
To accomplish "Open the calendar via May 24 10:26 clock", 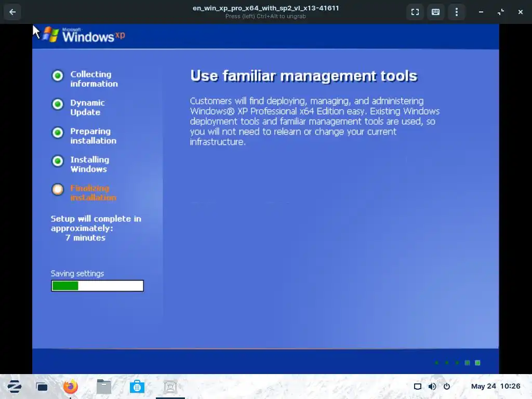I will point(496,386).
